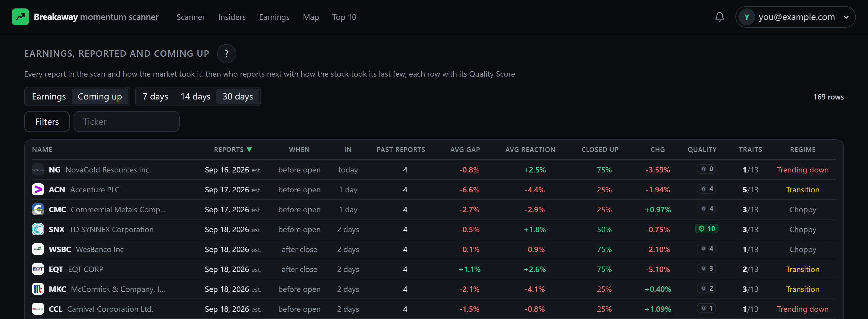This screenshot has height=319, width=868.
Task: Select the Coming up toggle
Action: coord(100,96)
